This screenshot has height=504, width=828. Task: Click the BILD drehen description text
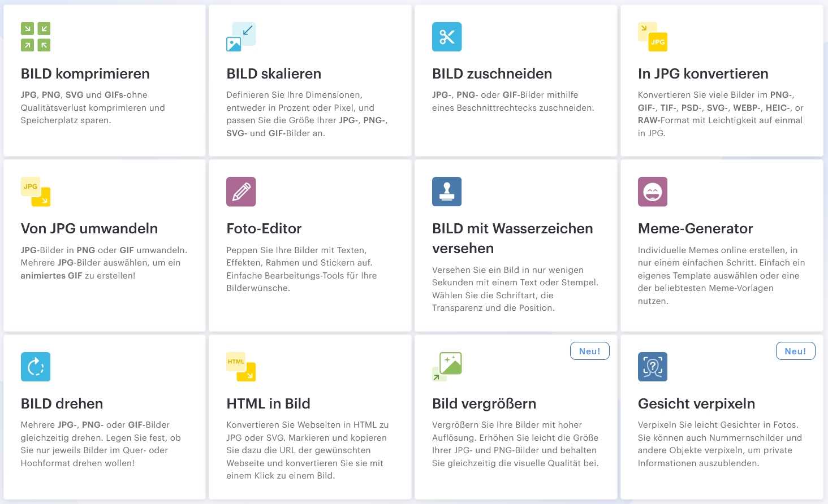[x=101, y=444]
